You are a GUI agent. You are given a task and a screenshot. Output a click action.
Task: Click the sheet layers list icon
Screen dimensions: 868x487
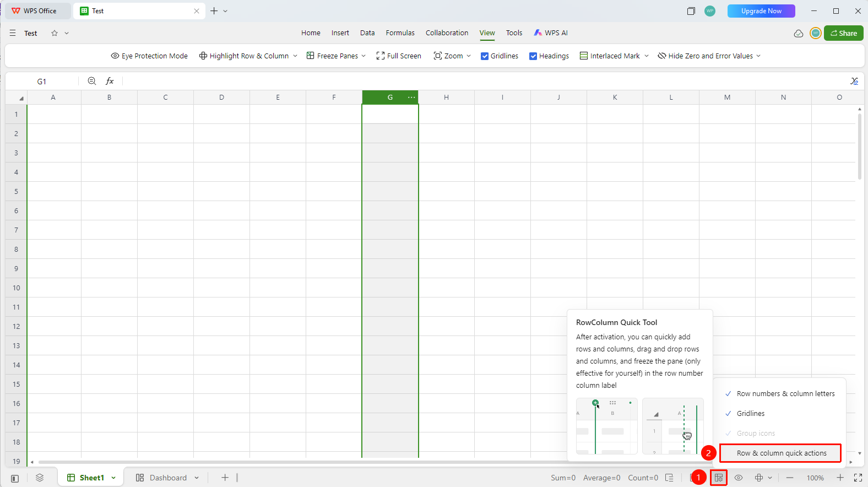[x=40, y=478]
